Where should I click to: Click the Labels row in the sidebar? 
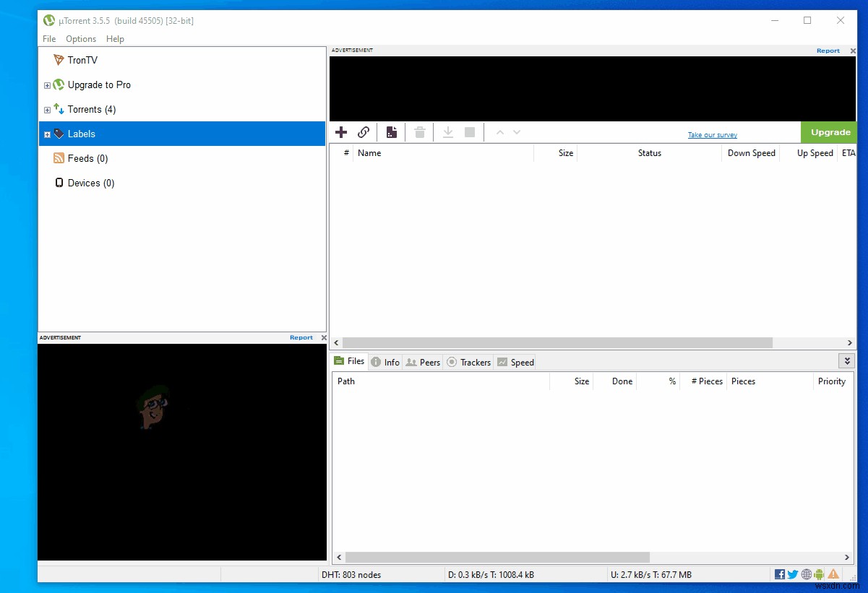[x=182, y=134]
